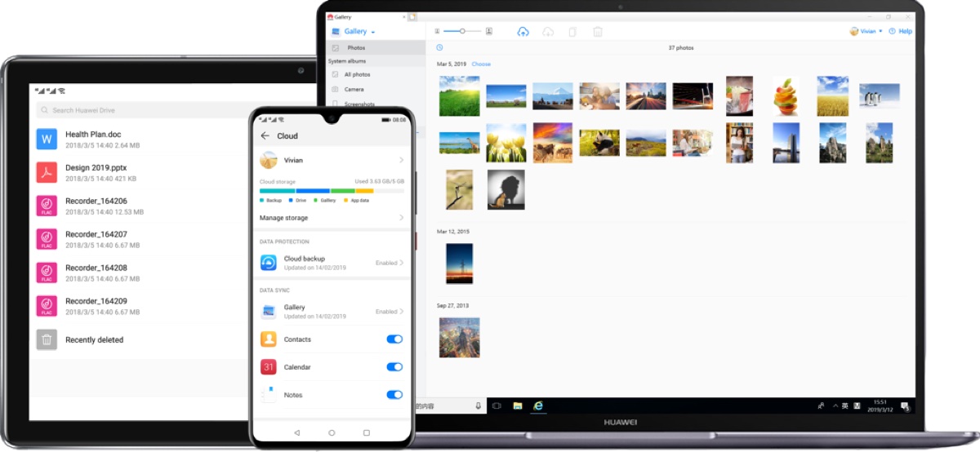980x452 pixels.
Task: Expand the Cloud backup Enabled chevron
Action: click(402, 263)
